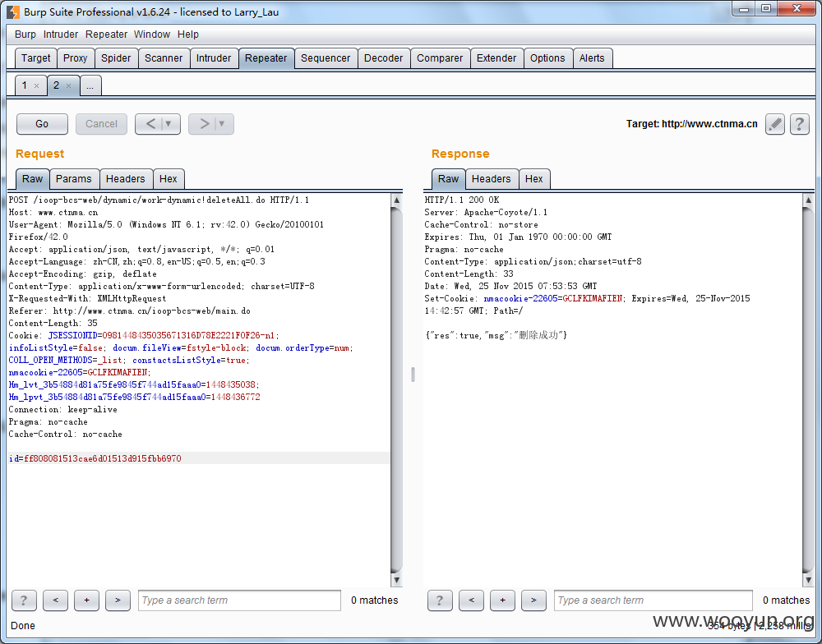This screenshot has width=822, height=644.
Task: Go forward to next request in history
Action: tap(204, 124)
